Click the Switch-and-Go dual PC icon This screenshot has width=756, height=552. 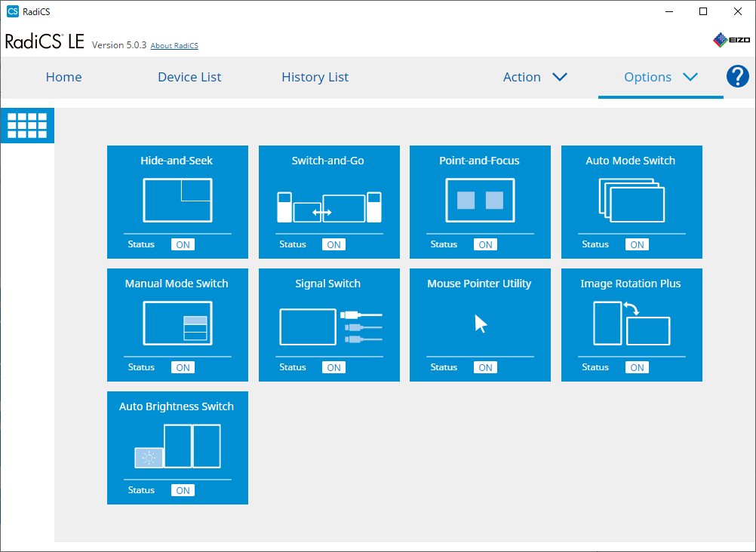(329, 207)
